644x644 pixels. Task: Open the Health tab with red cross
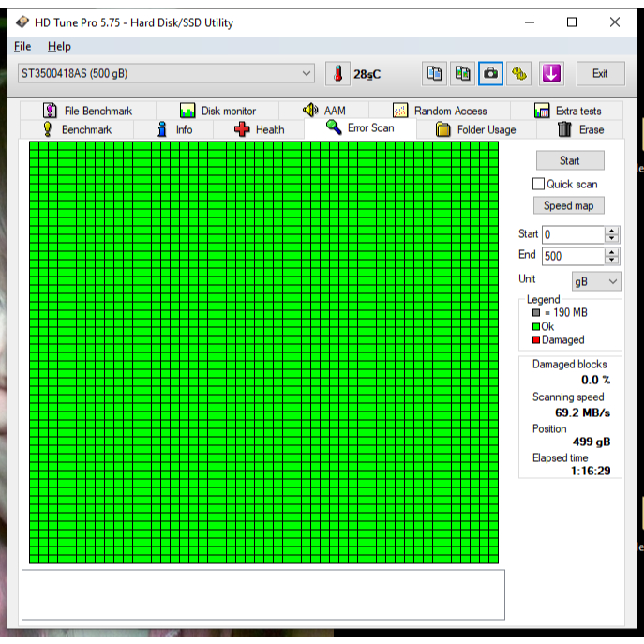(260, 129)
